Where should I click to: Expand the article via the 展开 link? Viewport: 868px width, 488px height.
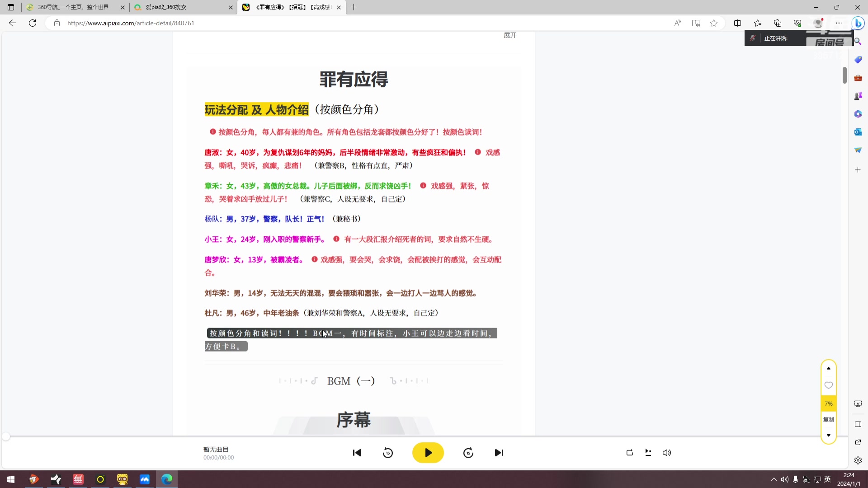pyautogui.click(x=509, y=35)
